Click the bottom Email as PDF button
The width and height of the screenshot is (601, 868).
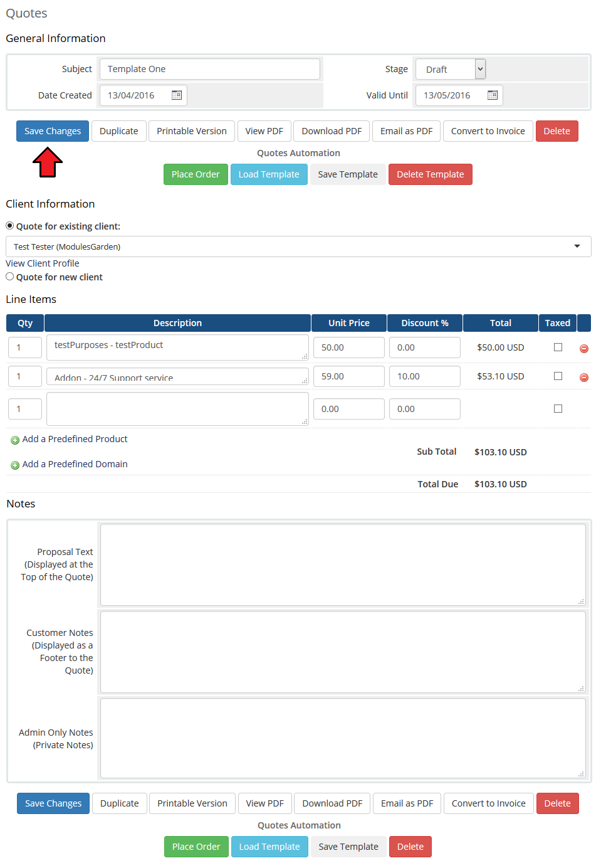pyautogui.click(x=407, y=803)
